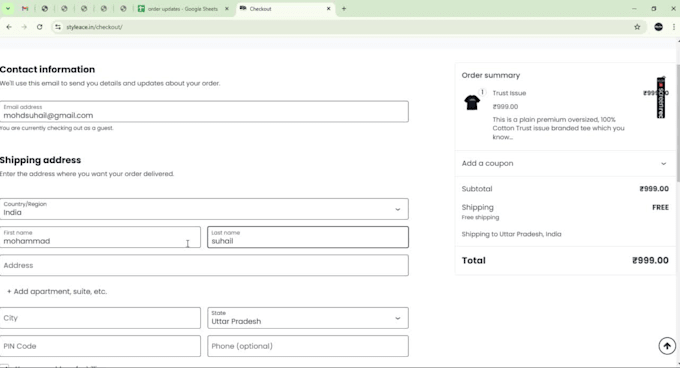Click the address bar URL styleace.in/checkout/
680x368 pixels.
[x=94, y=27]
